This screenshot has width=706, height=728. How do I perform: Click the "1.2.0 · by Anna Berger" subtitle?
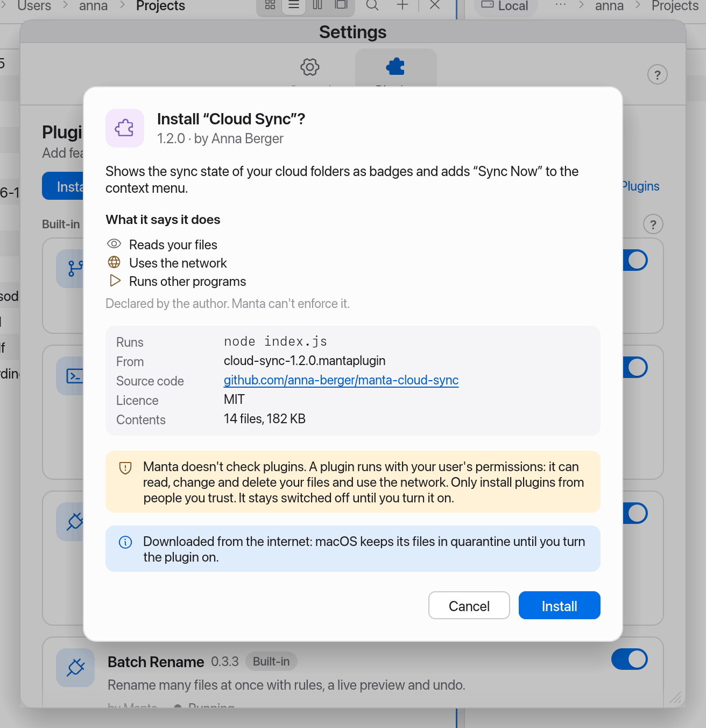(x=220, y=139)
